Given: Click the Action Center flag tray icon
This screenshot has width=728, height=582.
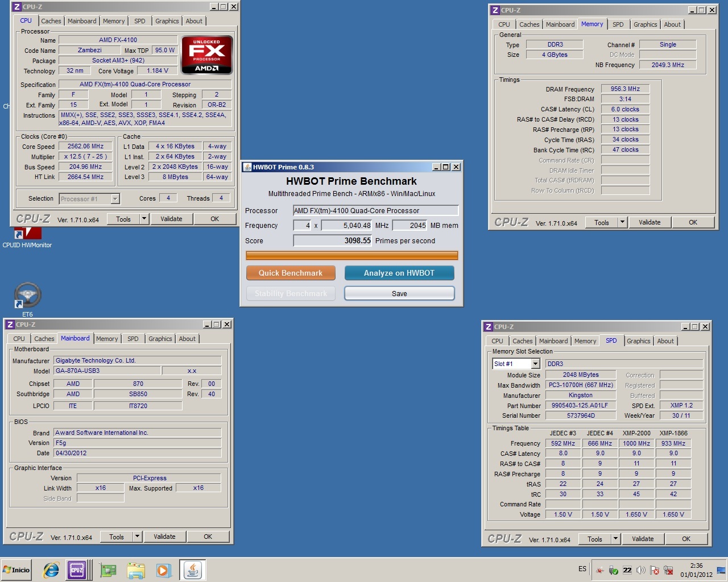Looking at the screenshot, I should click(655, 570).
